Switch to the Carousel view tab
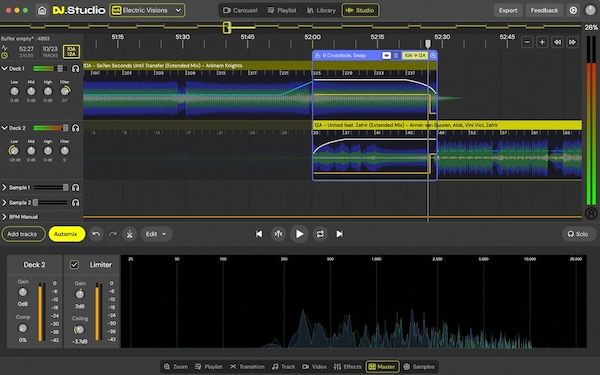The height and width of the screenshot is (375, 600). pyautogui.click(x=240, y=10)
